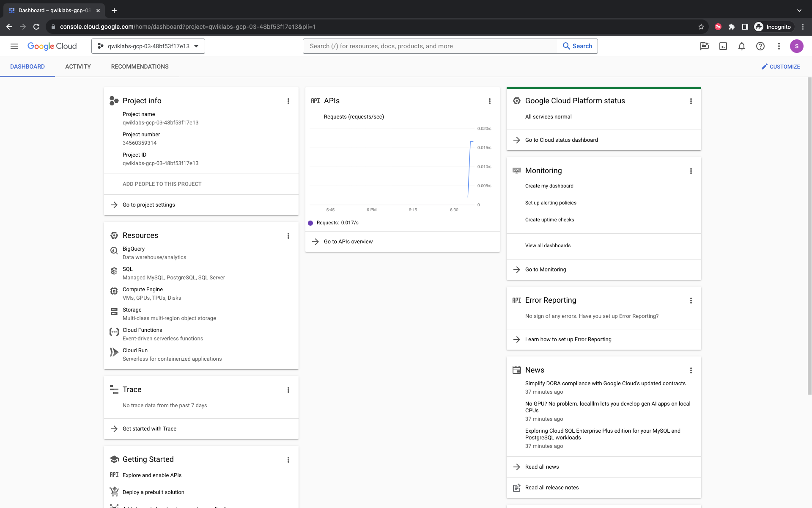
Task: Open the Cloud SQL Enterprise Plus article
Action: point(603,434)
